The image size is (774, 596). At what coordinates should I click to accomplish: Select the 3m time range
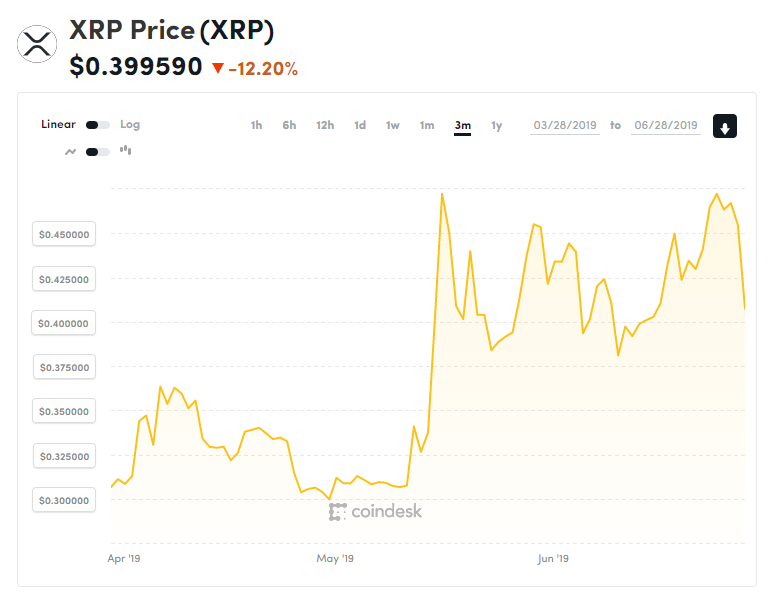coord(462,125)
